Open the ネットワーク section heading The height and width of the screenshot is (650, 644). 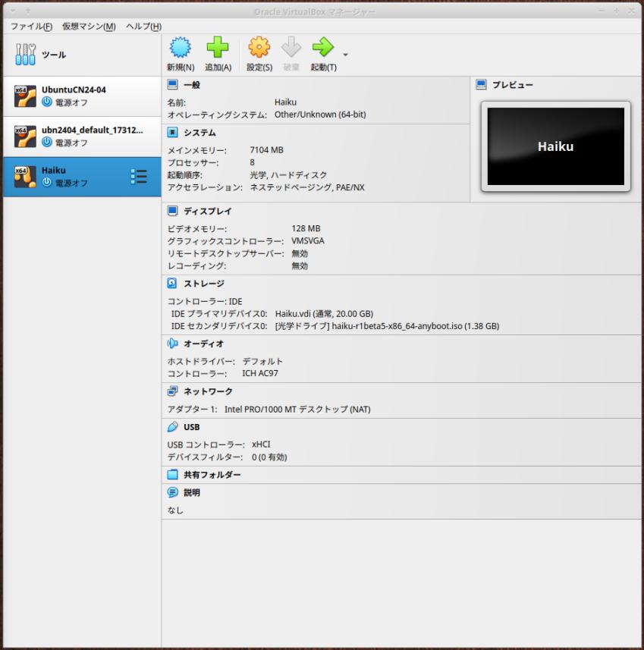click(208, 391)
